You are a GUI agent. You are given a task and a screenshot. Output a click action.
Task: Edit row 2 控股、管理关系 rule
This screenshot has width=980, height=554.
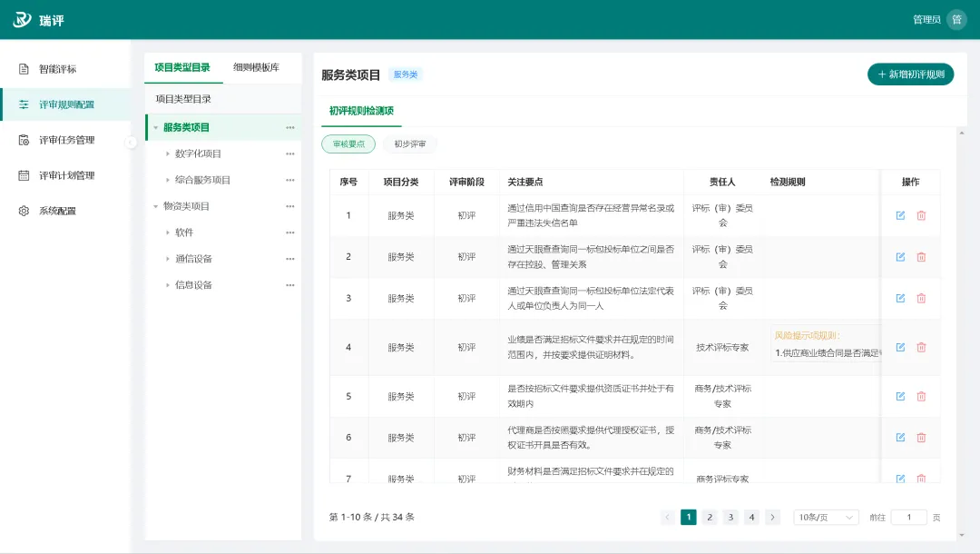click(x=900, y=257)
